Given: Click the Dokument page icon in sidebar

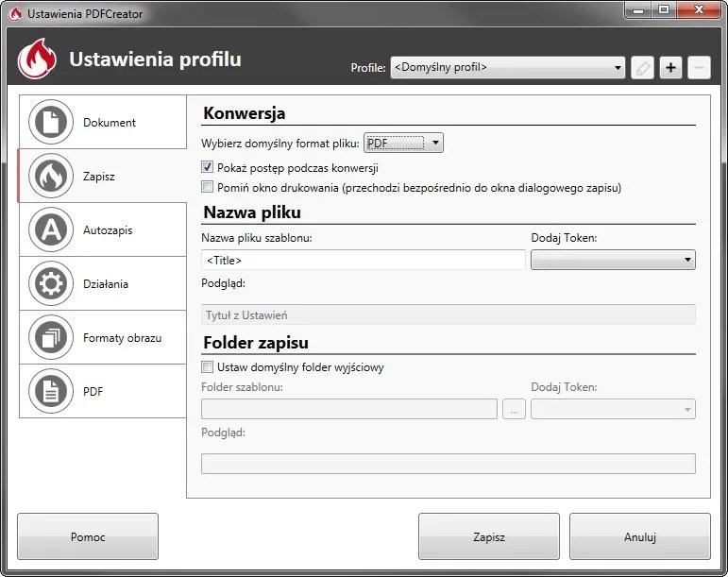Looking at the screenshot, I should (x=51, y=122).
